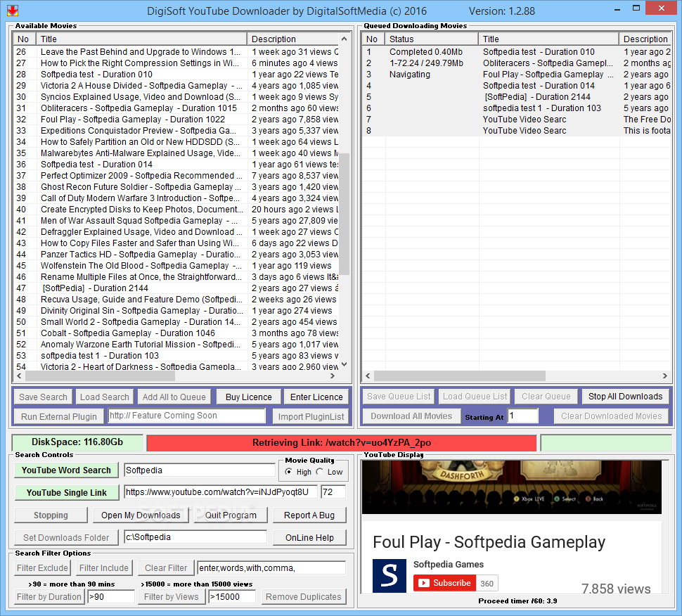
Task: Select queue row 3 with Navigating status
Action: [x=517, y=75]
